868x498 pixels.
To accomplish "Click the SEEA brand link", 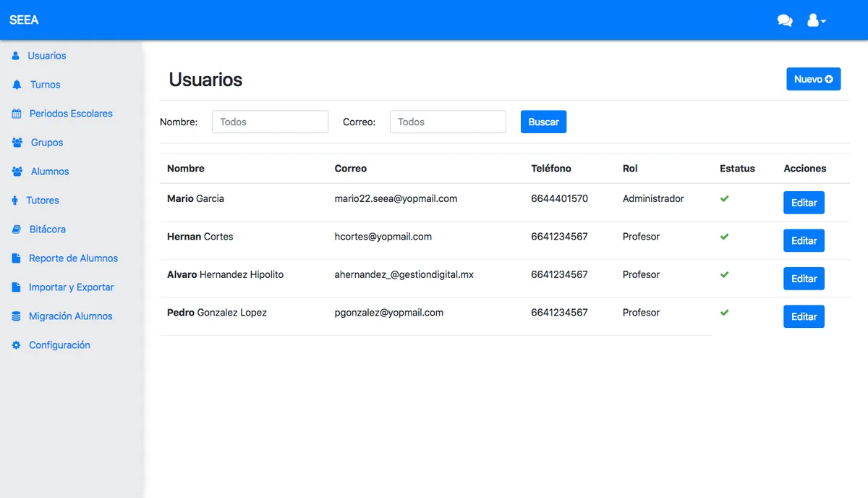I will click(x=24, y=20).
